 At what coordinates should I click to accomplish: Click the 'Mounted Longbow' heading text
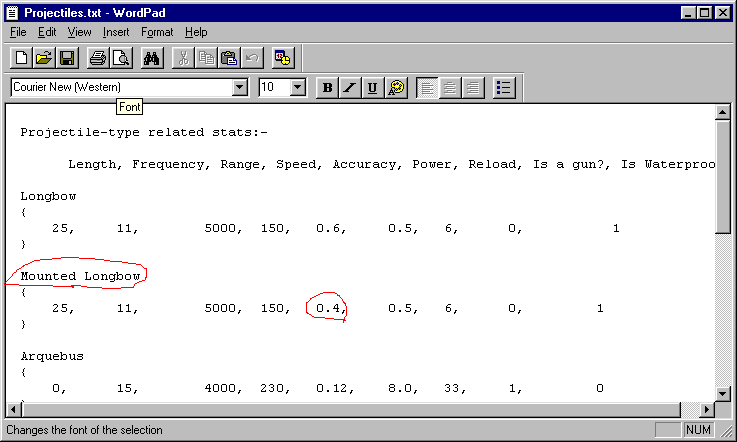(x=80, y=276)
